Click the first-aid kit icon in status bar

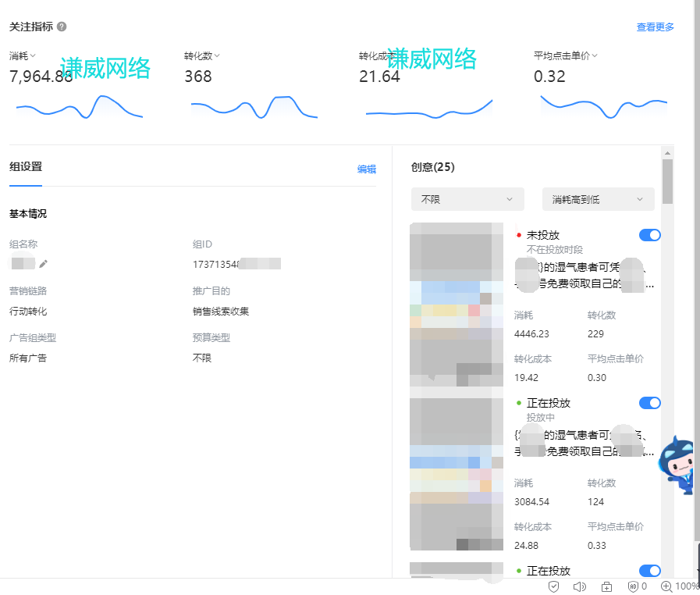[x=606, y=586]
